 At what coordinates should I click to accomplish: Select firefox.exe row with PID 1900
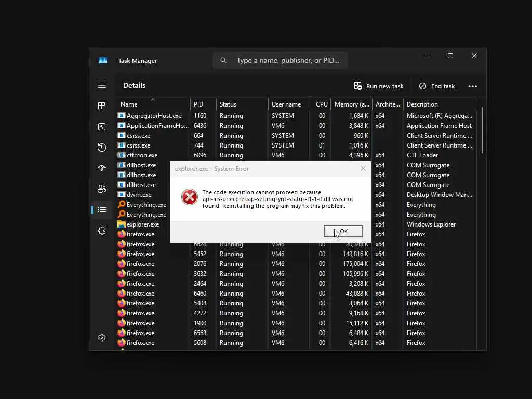tap(297, 323)
